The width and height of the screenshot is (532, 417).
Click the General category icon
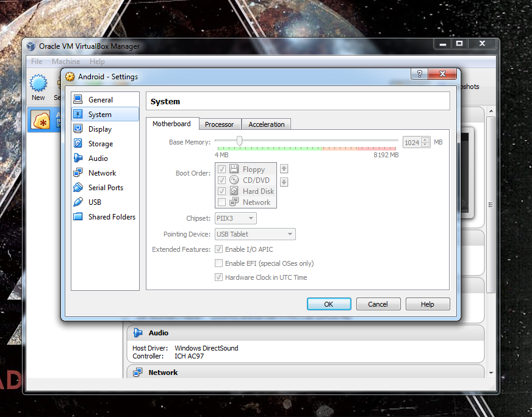click(x=78, y=99)
